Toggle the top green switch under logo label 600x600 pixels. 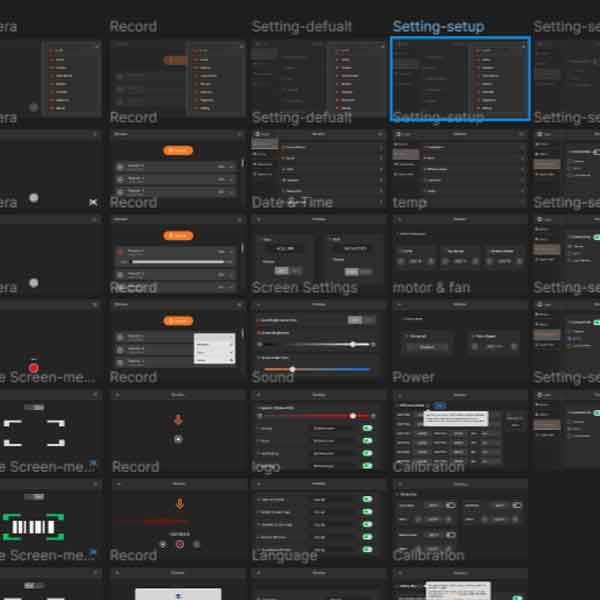click(367, 499)
